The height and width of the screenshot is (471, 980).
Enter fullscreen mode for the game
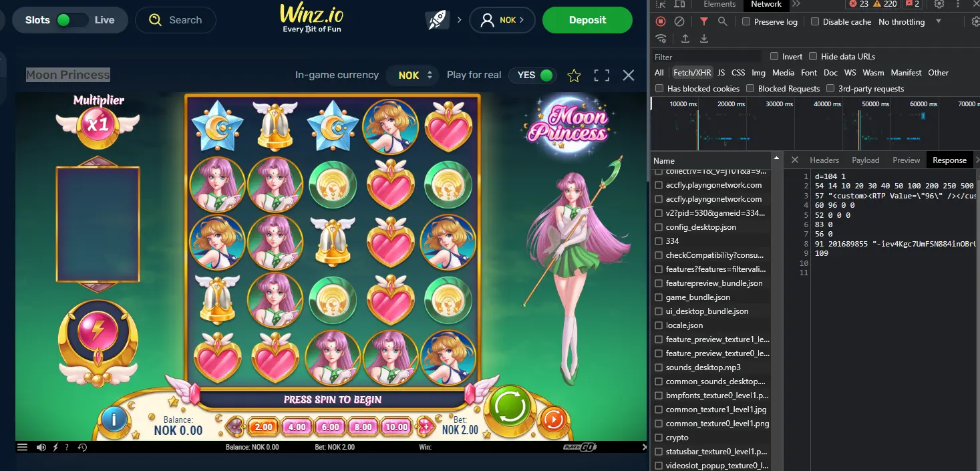click(x=601, y=75)
